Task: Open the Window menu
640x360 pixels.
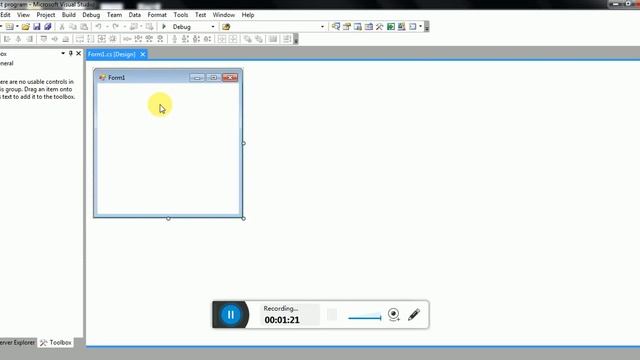Action: pos(224,15)
